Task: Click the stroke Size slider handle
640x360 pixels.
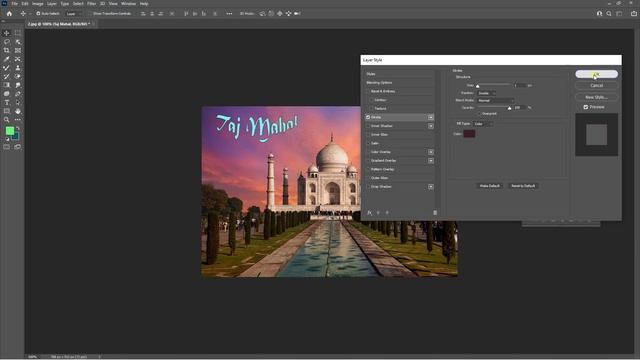Action: (x=478, y=86)
